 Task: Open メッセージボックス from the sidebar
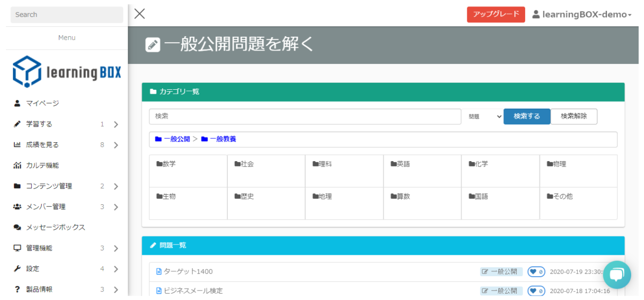click(55, 227)
